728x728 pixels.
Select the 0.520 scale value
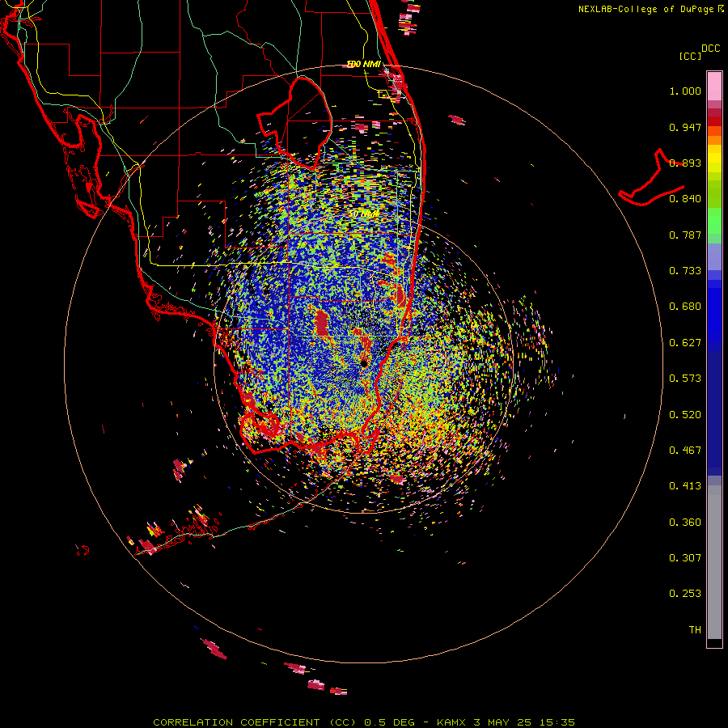coord(685,415)
